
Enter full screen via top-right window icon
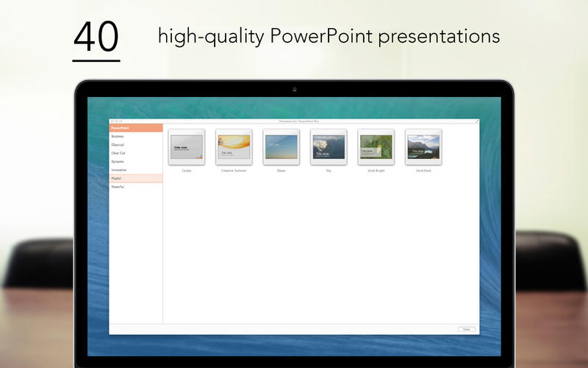[476, 121]
